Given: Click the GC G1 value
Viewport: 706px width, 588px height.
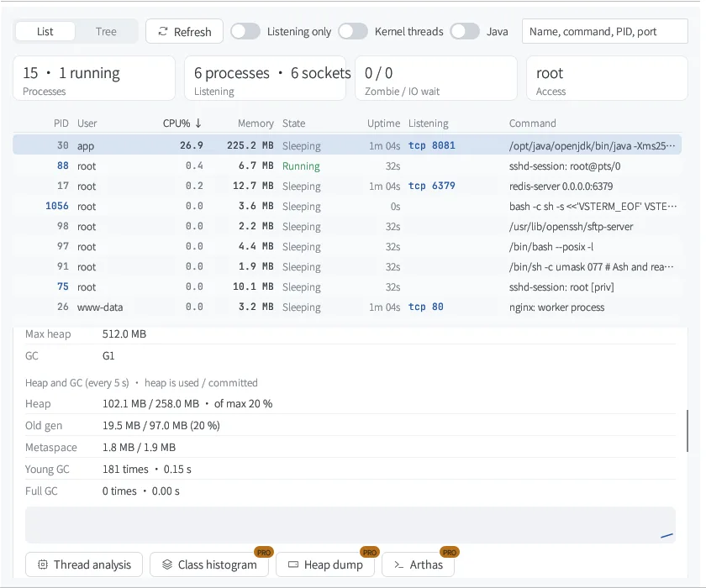Looking at the screenshot, I should click(108, 356).
